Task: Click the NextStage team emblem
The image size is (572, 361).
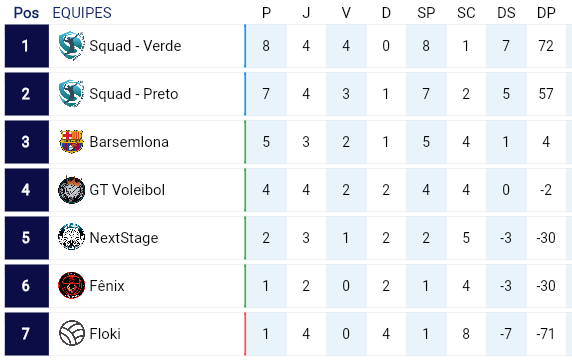Action: point(72,237)
